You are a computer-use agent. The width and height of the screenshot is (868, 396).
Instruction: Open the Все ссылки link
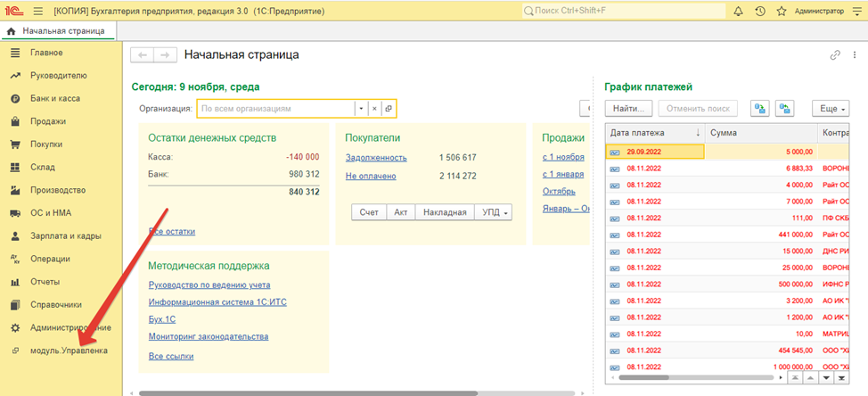click(172, 356)
